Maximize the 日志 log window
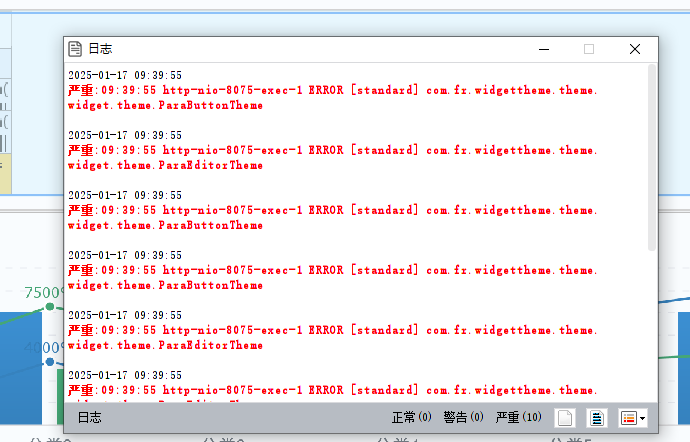Viewport: 690px width, 442px height. pyautogui.click(x=589, y=49)
